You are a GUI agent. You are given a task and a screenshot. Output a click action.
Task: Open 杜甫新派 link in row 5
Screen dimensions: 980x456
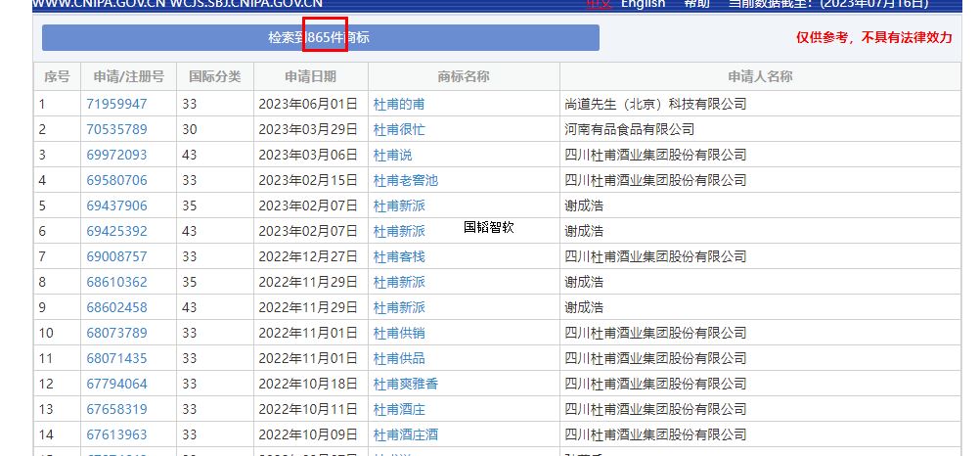399,205
